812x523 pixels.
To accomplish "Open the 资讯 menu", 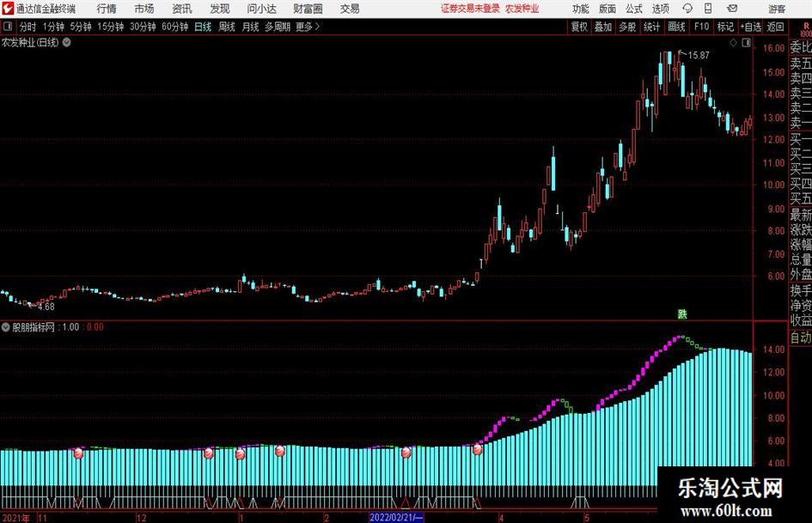I will coord(182,9).
